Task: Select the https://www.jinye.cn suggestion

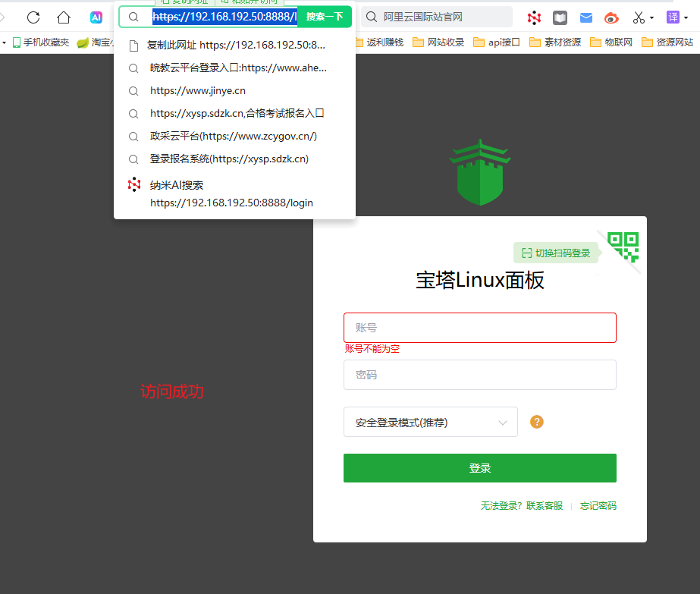Action: (198, 91)
